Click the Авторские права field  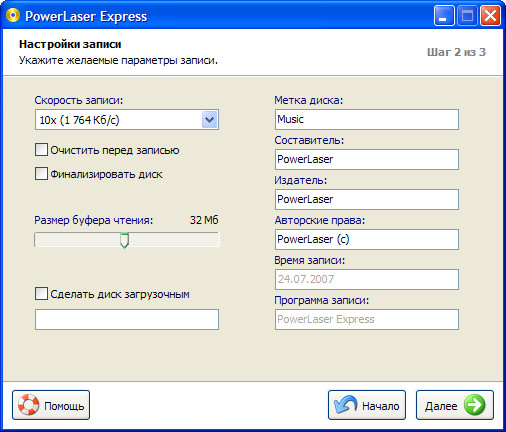367,239
